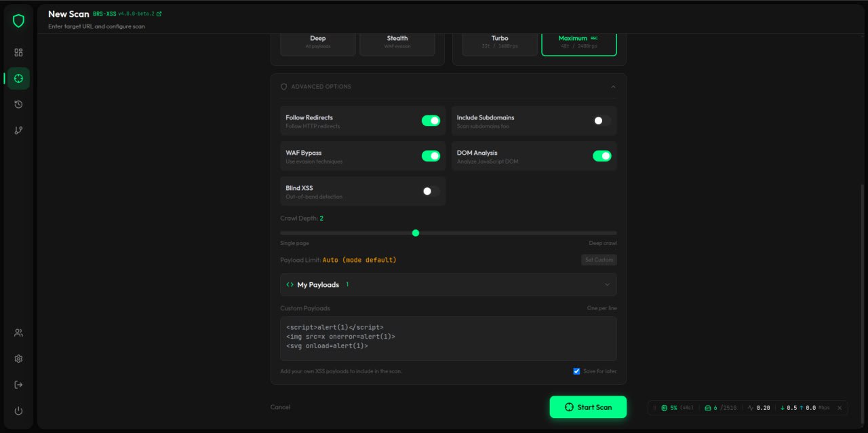
Task: Click the git branch icon in sidebar
Action: [x=18, y=130]
